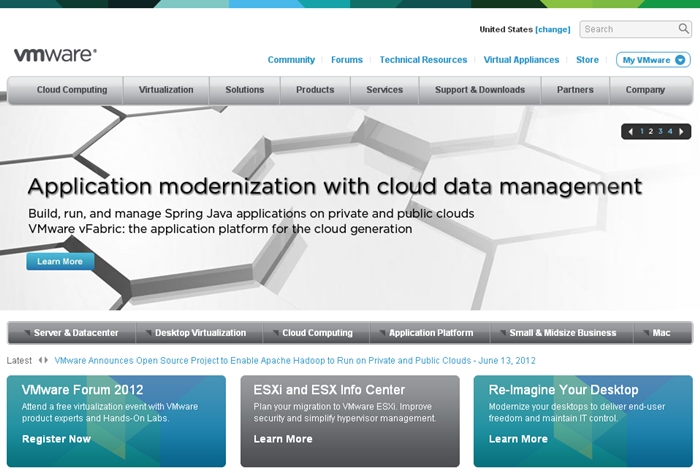Open the Support & Downloads menu
700x473 pixels.
[479, 90]
